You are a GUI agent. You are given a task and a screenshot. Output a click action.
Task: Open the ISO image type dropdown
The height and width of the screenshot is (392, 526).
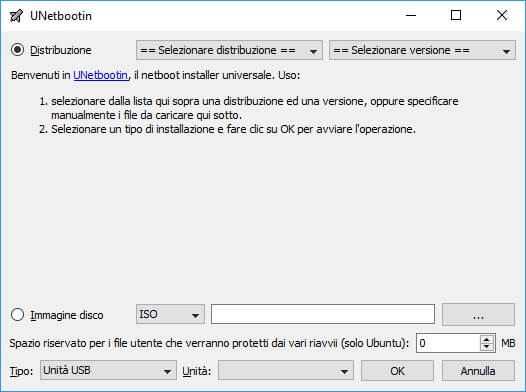click(x=170, y=314)
